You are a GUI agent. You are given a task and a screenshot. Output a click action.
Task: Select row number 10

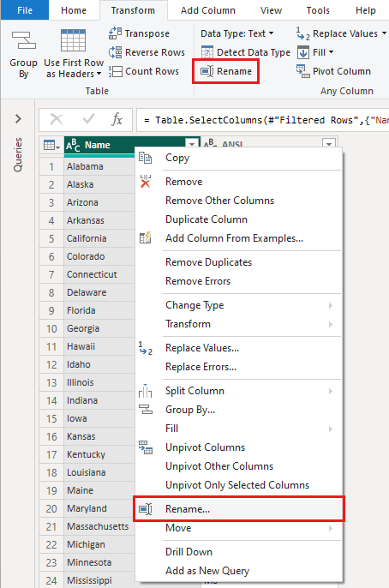(x=51, y=329)
